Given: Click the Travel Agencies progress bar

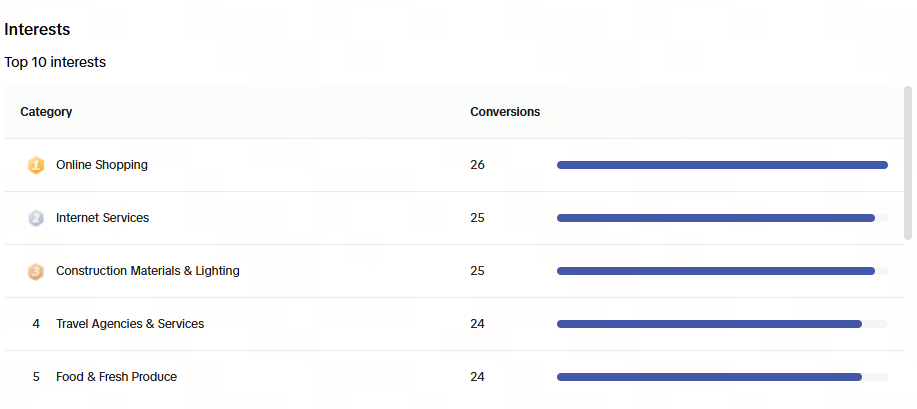Looking at the screenshot, I should 722,324.
